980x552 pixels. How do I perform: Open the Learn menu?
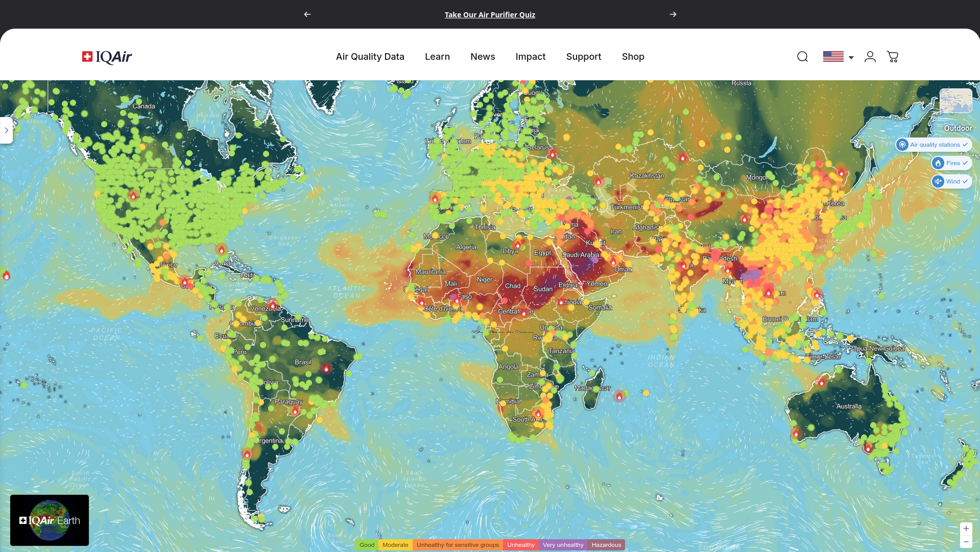[437, 57]
